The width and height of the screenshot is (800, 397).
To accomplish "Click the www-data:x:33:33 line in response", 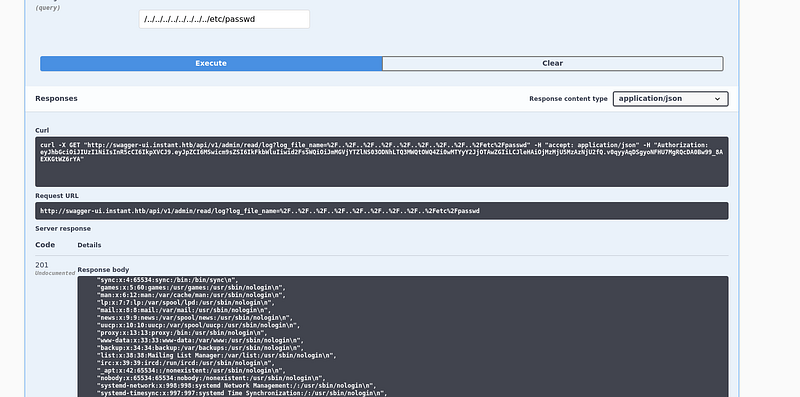I will (x=200, y=340).
